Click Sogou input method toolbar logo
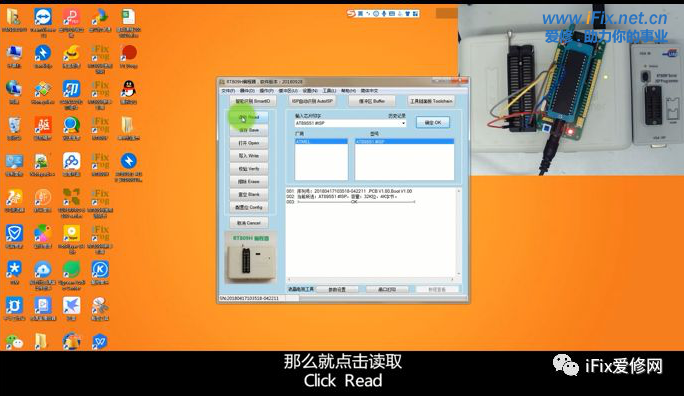This screenshot has width=684, height=396. (x=351, y=14)
